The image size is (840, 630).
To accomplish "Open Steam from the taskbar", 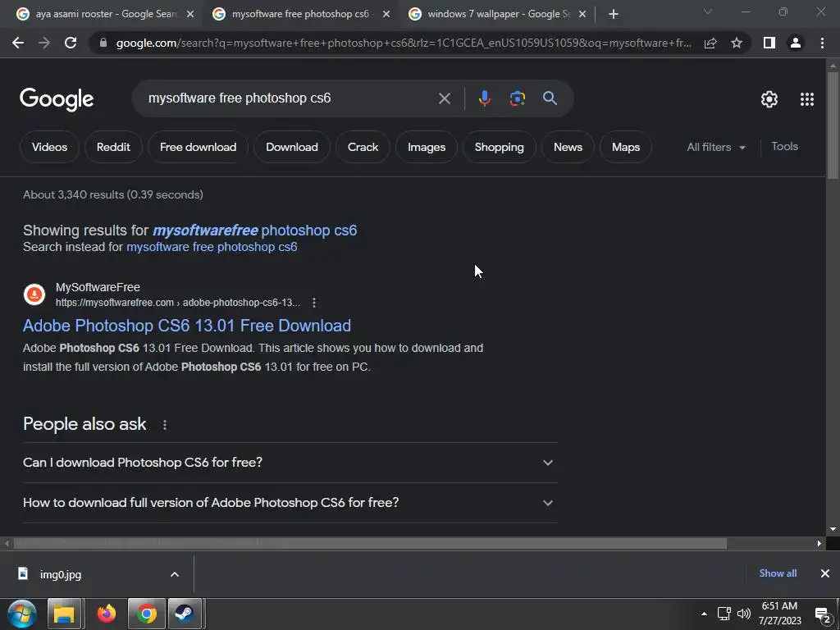I will click(185, 614).
